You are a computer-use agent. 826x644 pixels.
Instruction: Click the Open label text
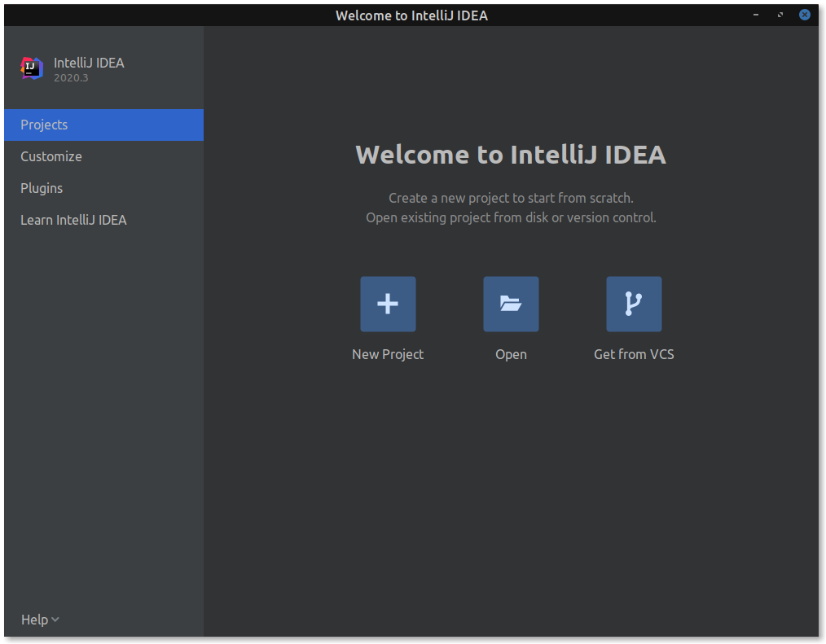[511, 354]
